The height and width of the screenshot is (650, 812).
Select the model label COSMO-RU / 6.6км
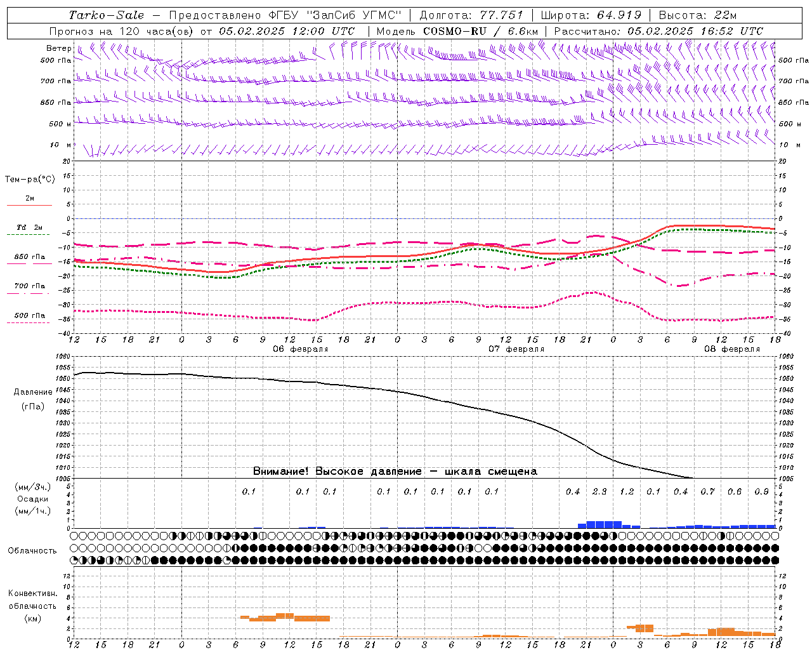click(x=480, y=31)
